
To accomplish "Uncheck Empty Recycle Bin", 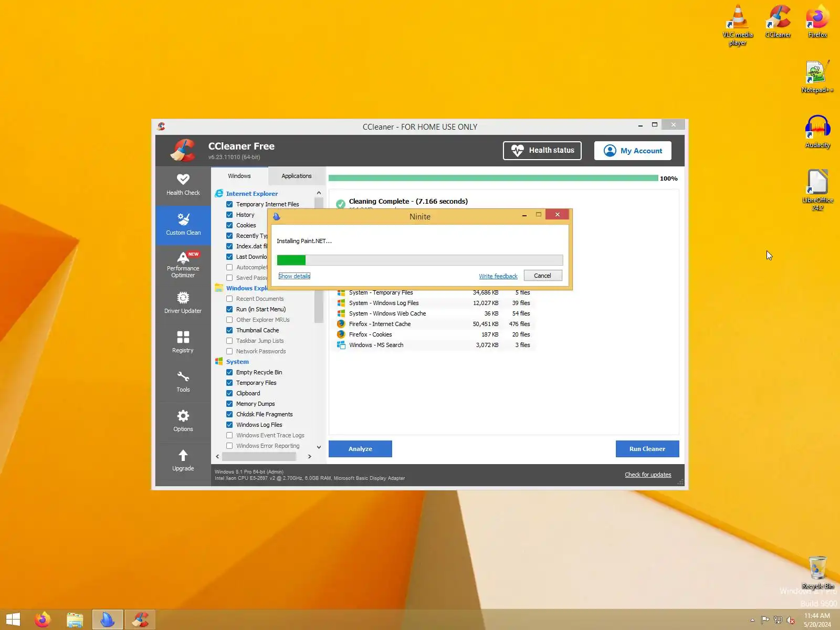I will click(x=229, y=372).
